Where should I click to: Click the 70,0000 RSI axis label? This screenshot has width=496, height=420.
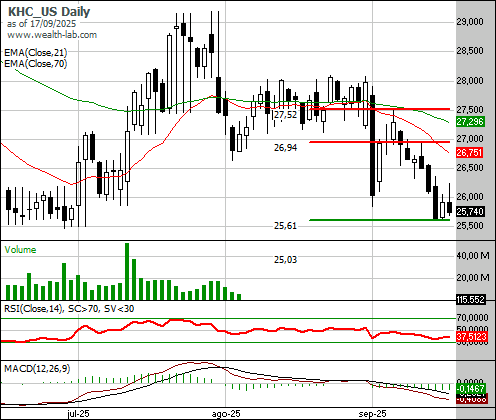(472, 317)
